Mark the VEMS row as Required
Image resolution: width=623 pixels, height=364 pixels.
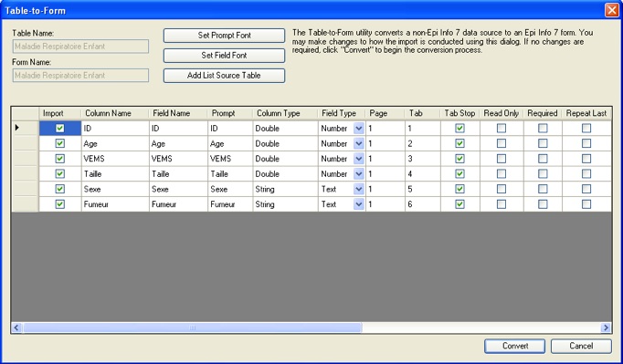pyautogui.click(x=543, y=159)
